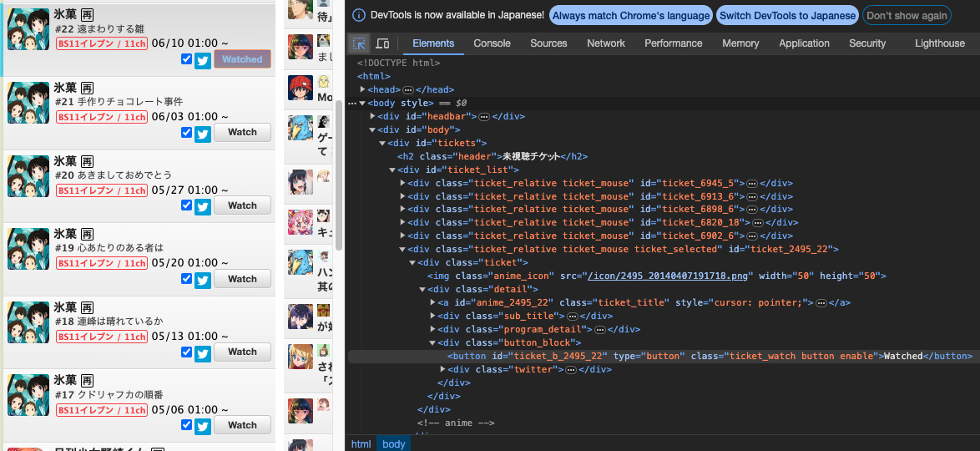Switch to the Performance tab

pos(673,43)
